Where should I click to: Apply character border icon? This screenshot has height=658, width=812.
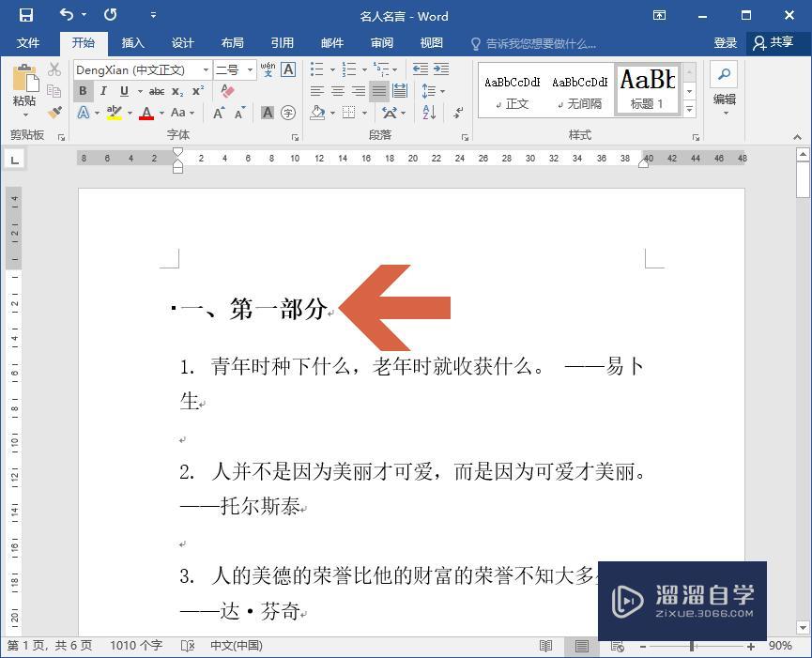coord(288,69)
